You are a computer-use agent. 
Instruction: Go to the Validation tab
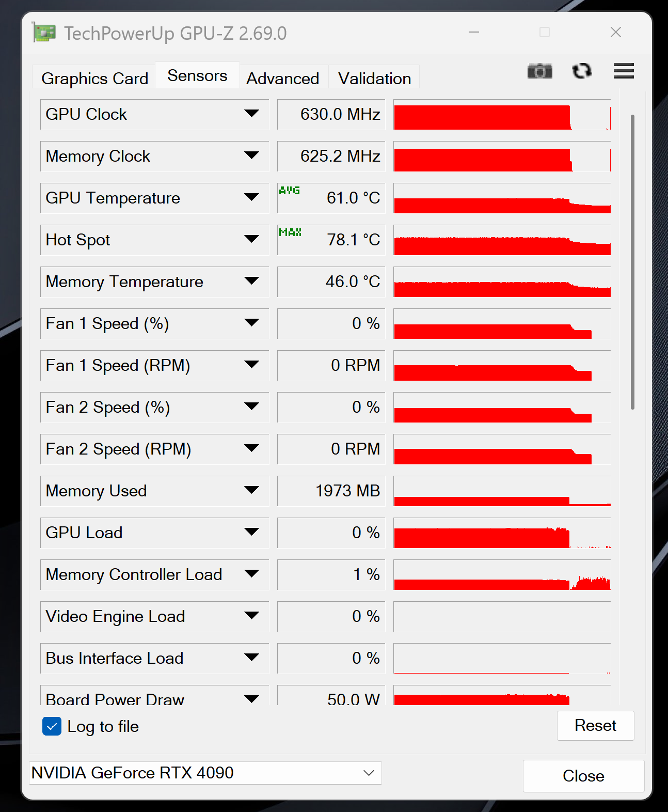[x=374, y=79]
